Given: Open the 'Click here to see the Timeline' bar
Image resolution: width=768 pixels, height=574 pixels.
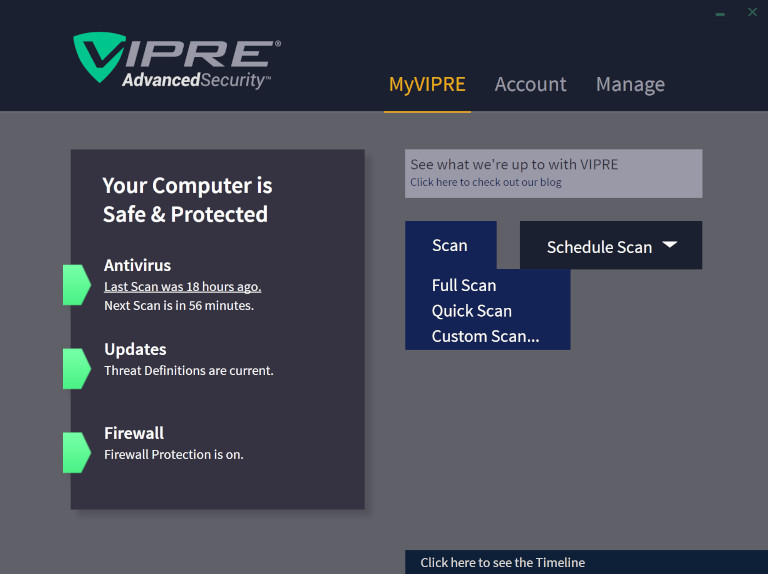Looking at the screenshot, I should pos(586,562).
